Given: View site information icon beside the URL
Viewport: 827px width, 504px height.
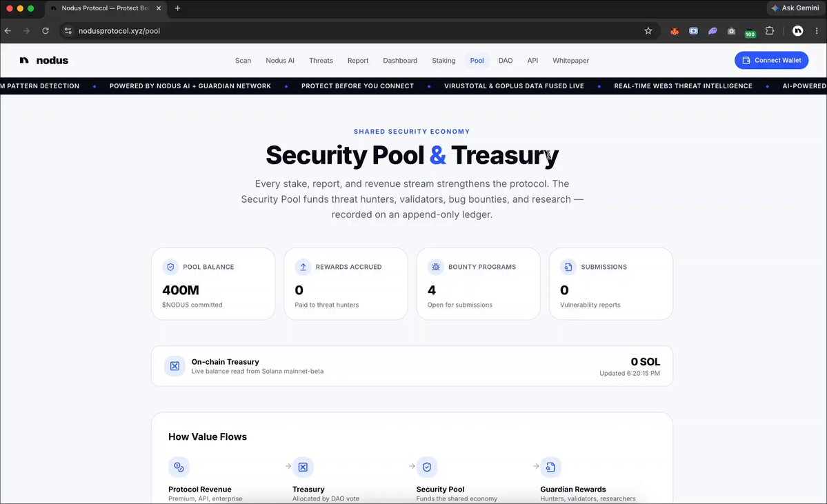Looking at the screenshot, I should click(68, 31).
